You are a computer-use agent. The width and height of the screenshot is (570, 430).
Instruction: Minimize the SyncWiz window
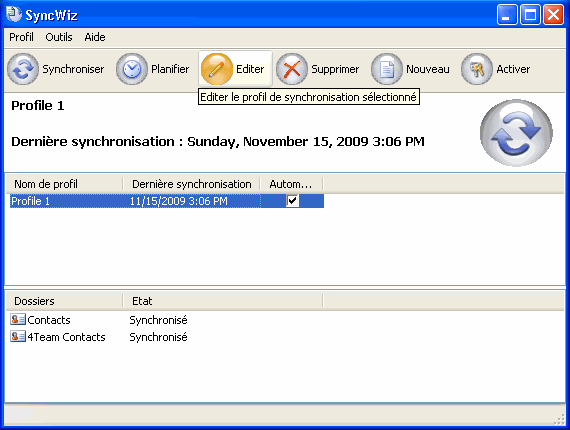pyautogui.click(x=507, y=15)
